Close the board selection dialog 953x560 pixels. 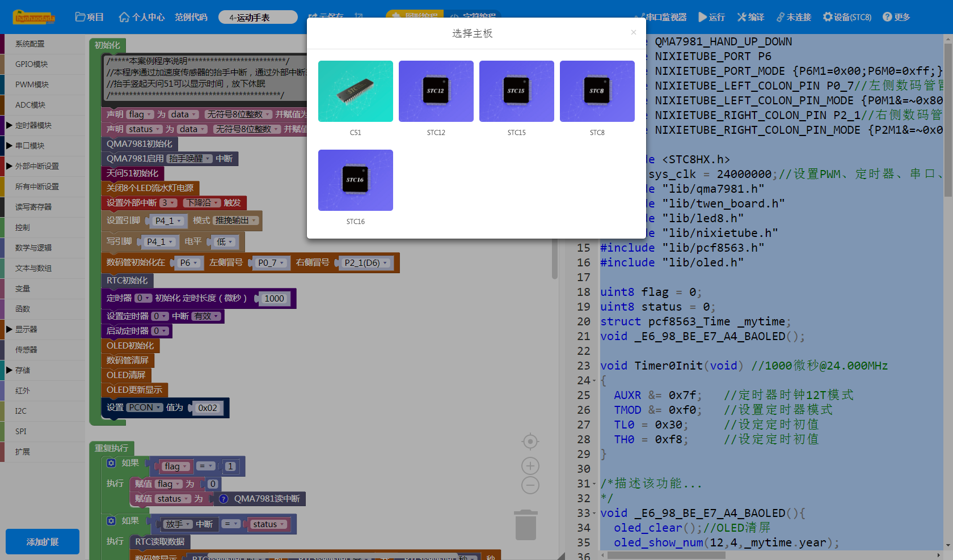[633, 32]
